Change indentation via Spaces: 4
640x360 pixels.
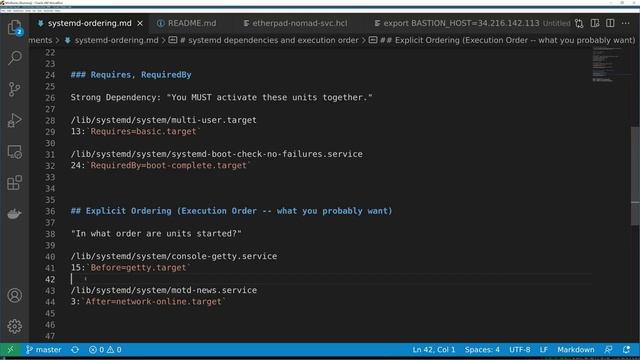click(482, 349)
